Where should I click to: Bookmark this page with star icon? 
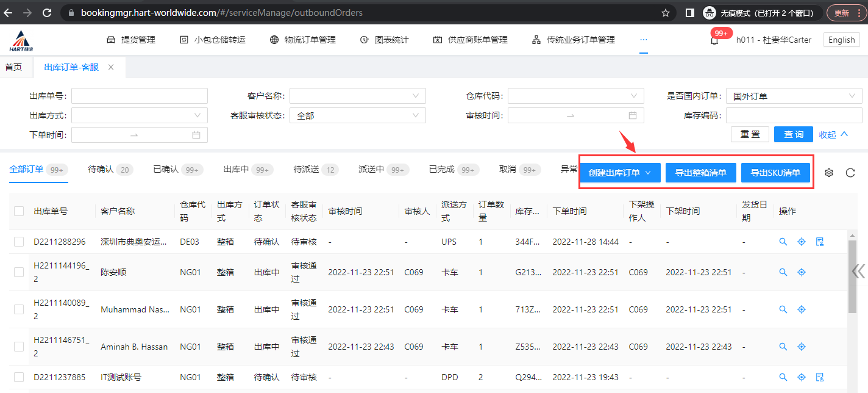click(x=666, y=13)
